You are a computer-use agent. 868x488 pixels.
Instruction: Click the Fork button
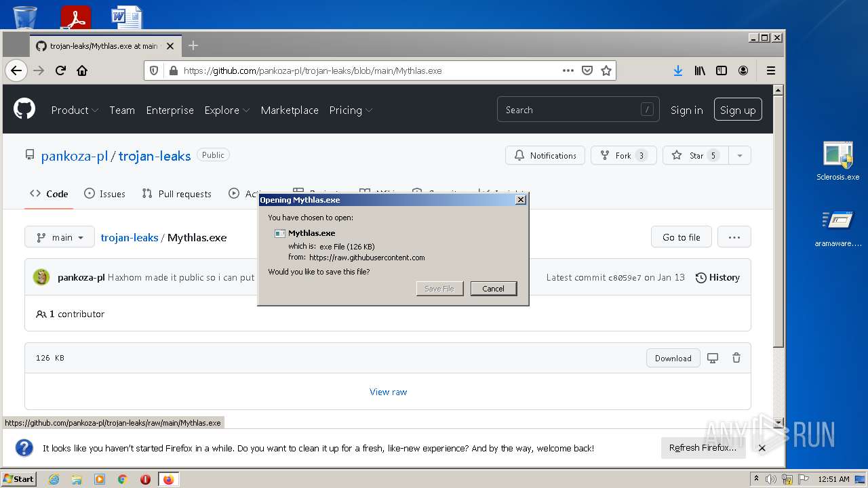point(623,155)
